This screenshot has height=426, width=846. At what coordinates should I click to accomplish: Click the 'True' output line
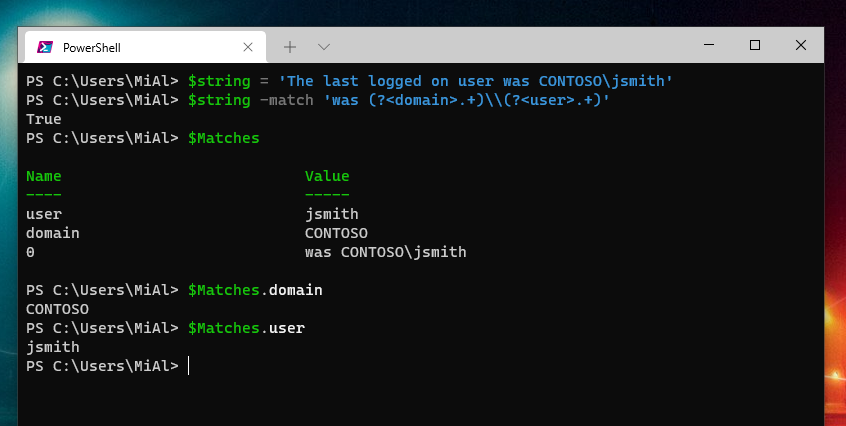pyautogui.click(x=44, y=119)
